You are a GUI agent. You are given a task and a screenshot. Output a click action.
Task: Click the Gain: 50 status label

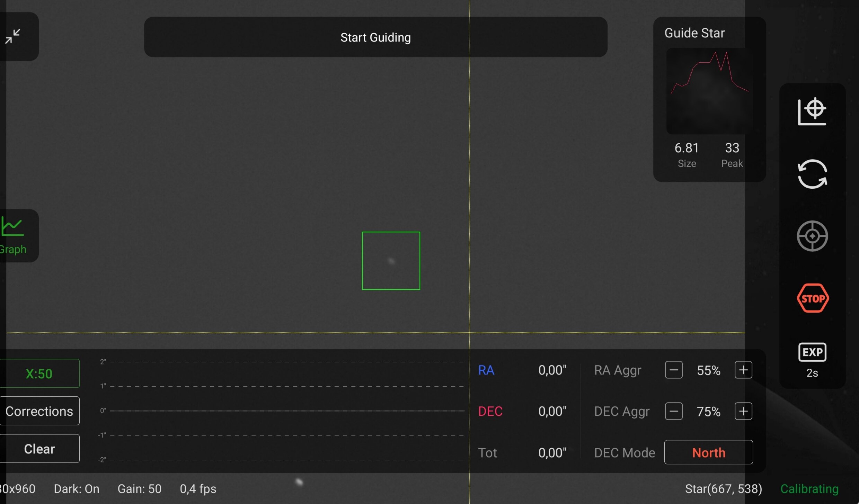(139, 489)
